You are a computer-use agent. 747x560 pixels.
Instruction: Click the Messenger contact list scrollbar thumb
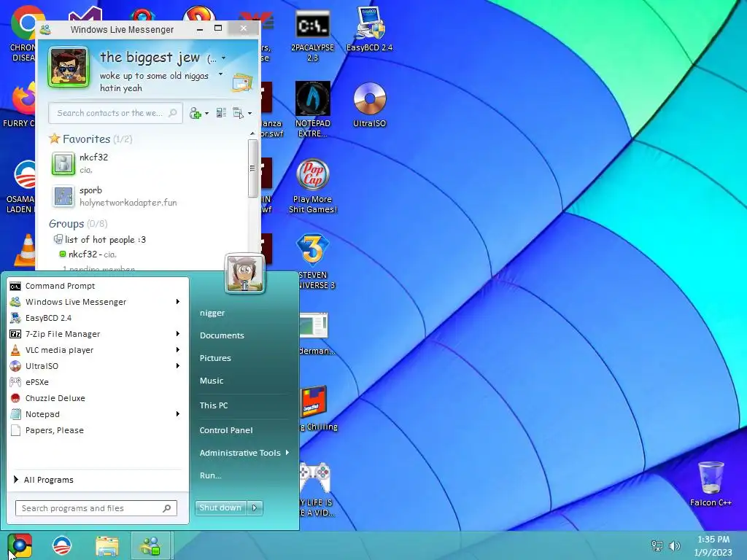tap(252, 168)
